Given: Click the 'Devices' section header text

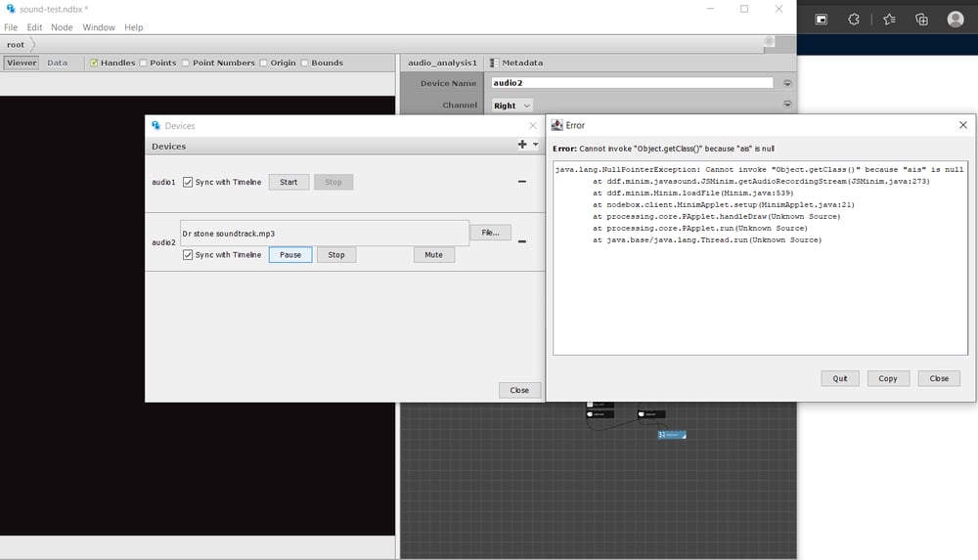Looking at the screenshot, I should (x=169, y=147).
